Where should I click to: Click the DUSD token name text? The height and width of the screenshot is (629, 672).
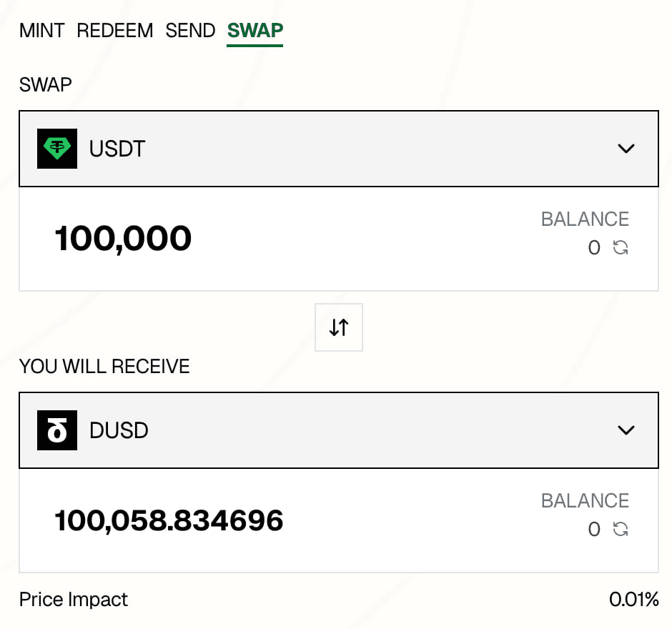click(119, 430)
